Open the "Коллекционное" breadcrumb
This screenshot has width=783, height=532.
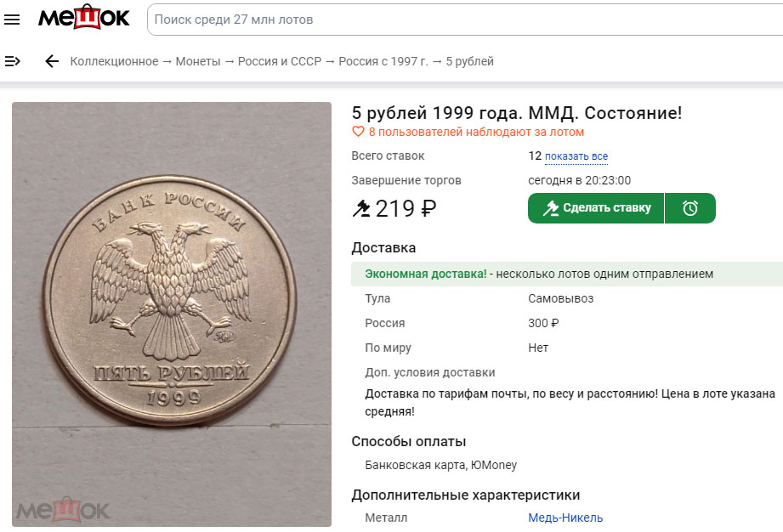pyautogui.click(x=114, y=61)
